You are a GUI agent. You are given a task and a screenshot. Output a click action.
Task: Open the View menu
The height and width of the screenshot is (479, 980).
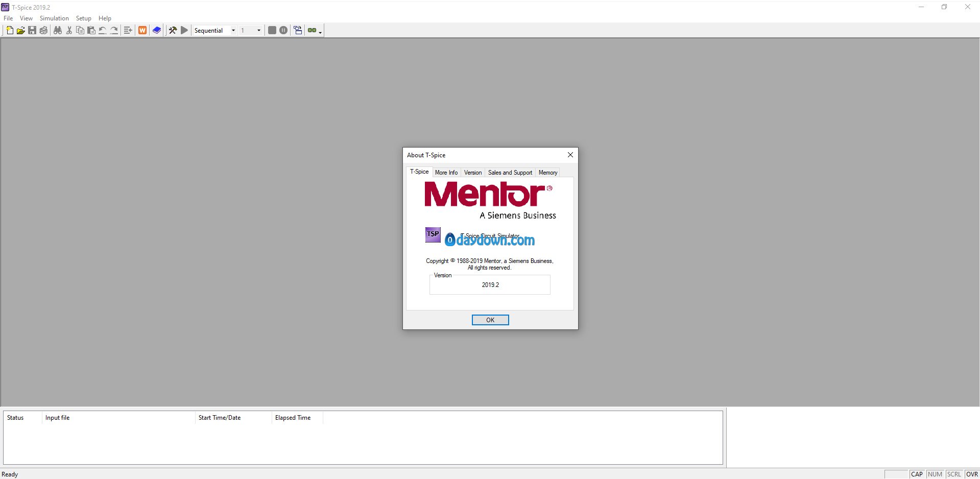pos(26,18)
